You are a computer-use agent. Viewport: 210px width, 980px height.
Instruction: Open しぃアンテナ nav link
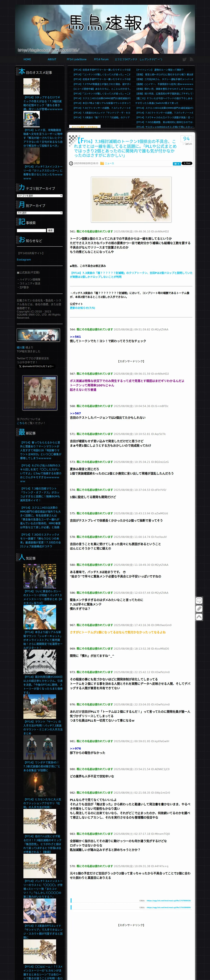151,59
